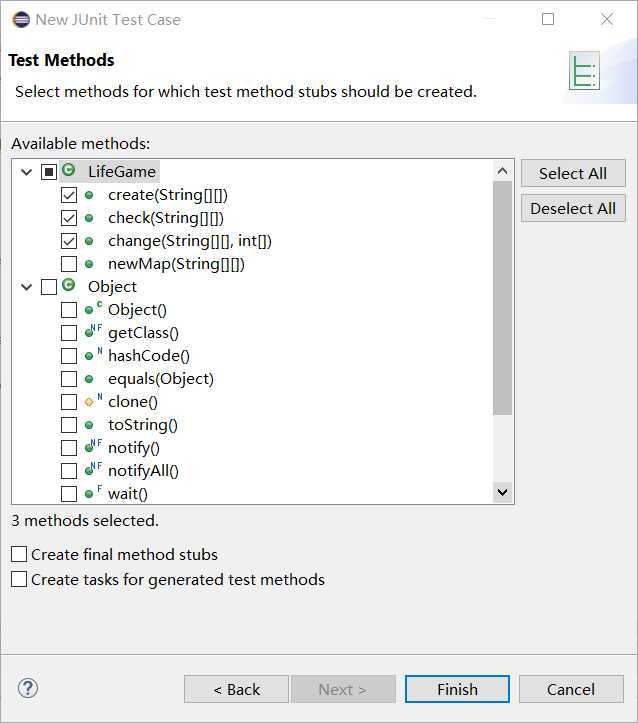
Task: Uncheck the create(String[][]) method checkbox
Action: pos(69,195)
